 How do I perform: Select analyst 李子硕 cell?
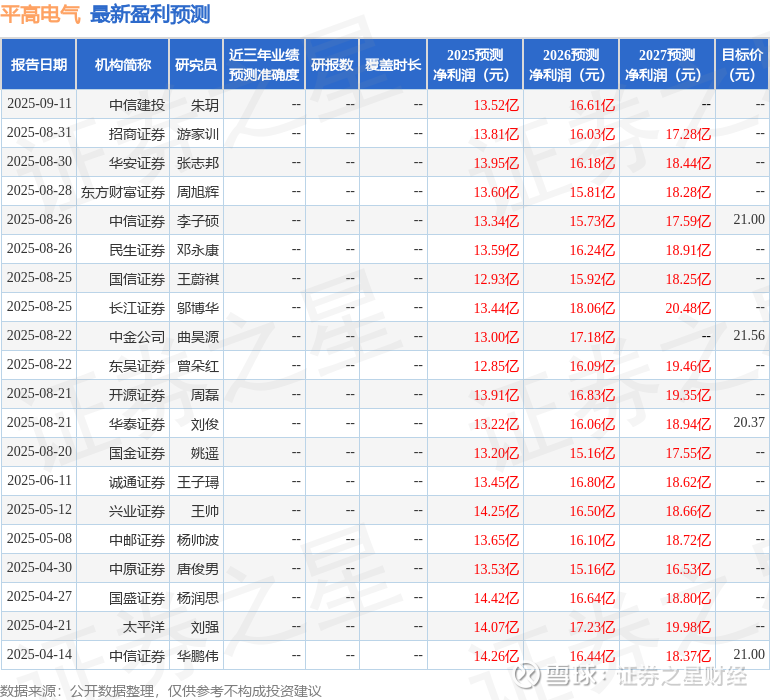pos(198,221)
